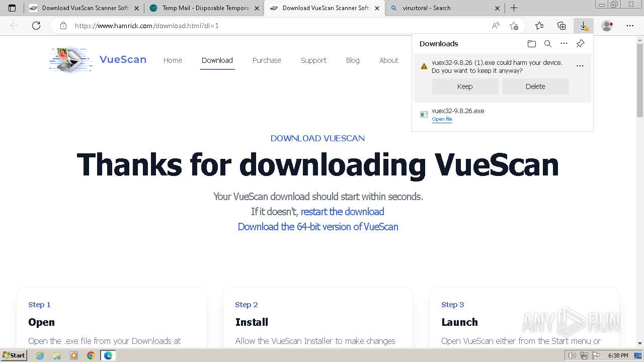The width and height of the screenshot is (644, 362).
Task: Open the browser profile avatar
Action: coord(607,26)
